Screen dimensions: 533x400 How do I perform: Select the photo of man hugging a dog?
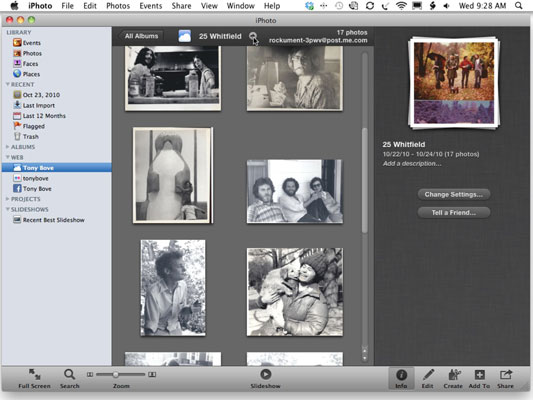[295, 292]
